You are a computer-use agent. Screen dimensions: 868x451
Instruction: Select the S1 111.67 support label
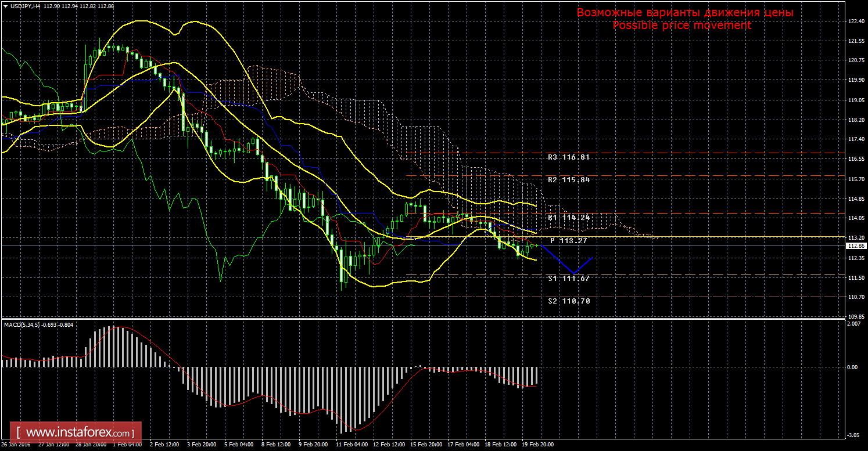click(x=569, y=279)
